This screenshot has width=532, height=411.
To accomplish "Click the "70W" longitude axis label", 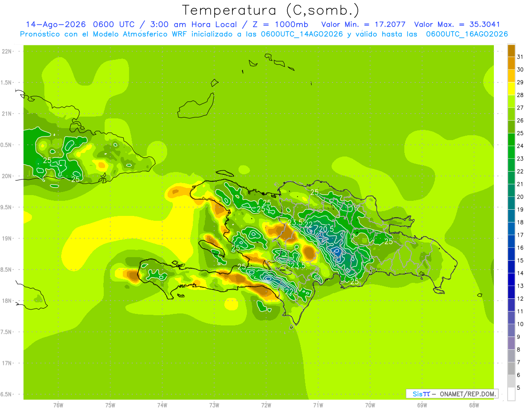I will pos(370,405).
